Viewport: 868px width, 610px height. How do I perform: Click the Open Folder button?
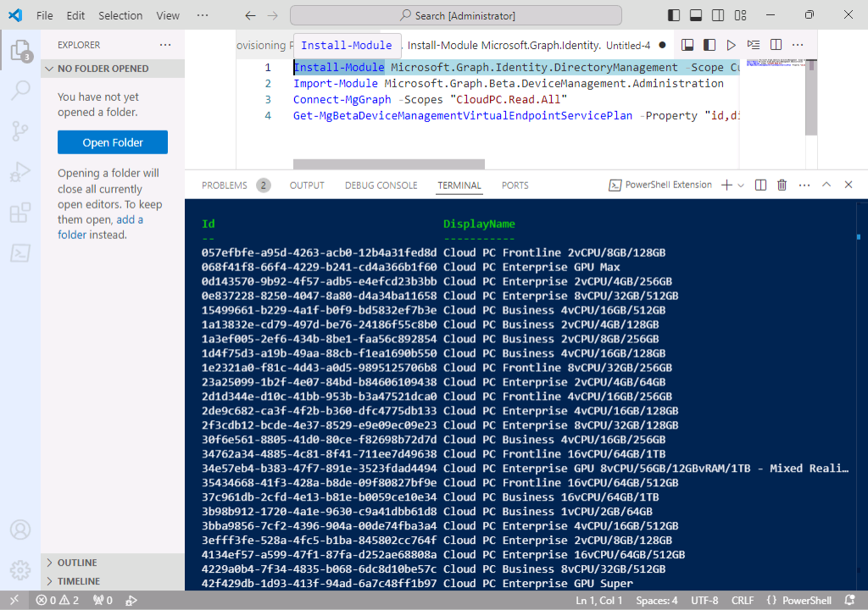113,142
